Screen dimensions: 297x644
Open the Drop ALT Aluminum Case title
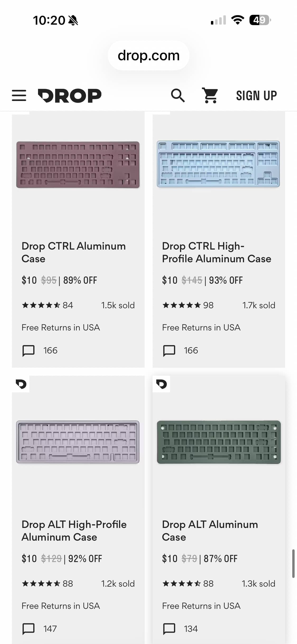[210, 531]
